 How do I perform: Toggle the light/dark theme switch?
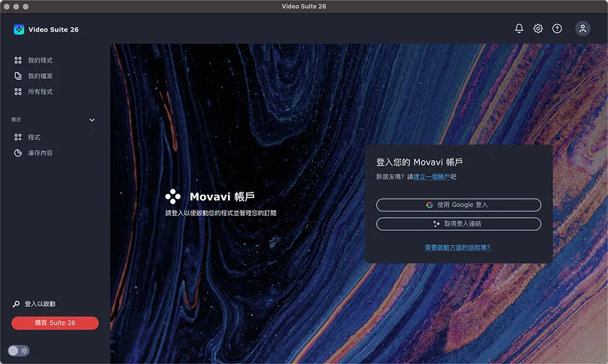[19, 350]
